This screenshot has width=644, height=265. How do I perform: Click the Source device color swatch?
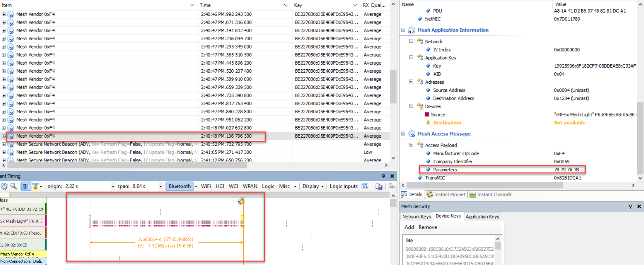(x=427, y=114)
